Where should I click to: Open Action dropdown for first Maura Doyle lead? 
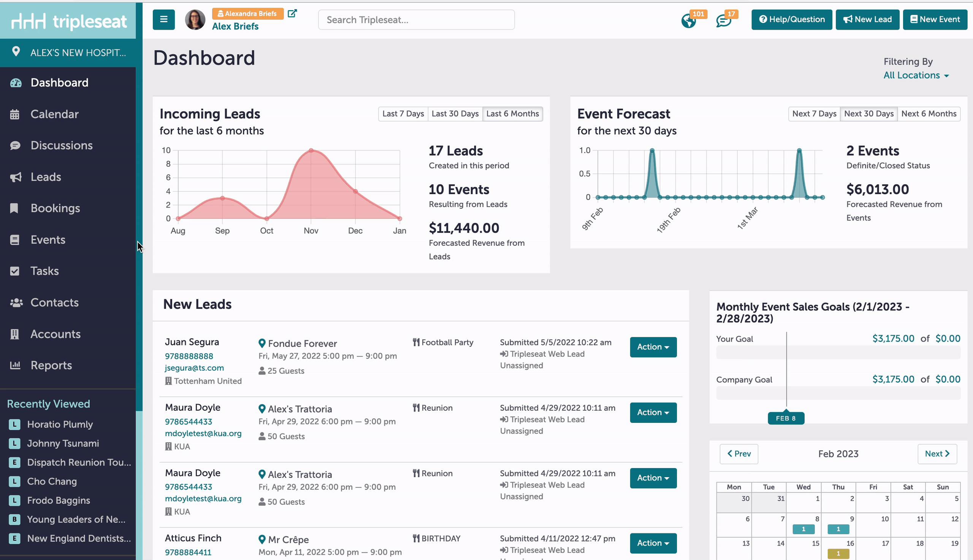653,412
